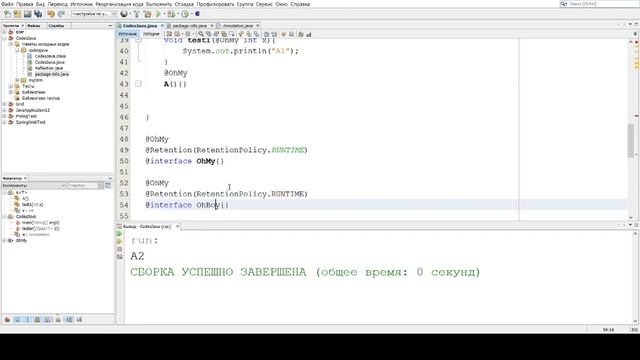Toggle Navigator sort by source button

tap(79, 320)
